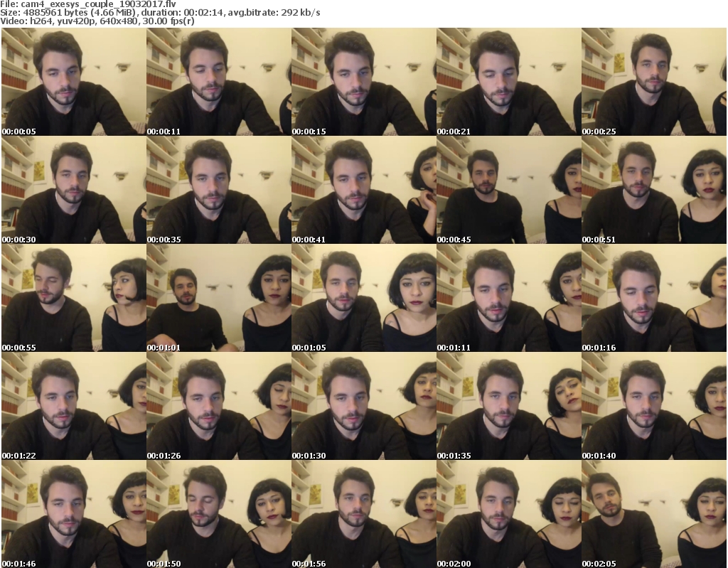Open the frame stamped 00:00:05
Screen dimensions: 728x568
pyautogui.click(x=74, y=82)
